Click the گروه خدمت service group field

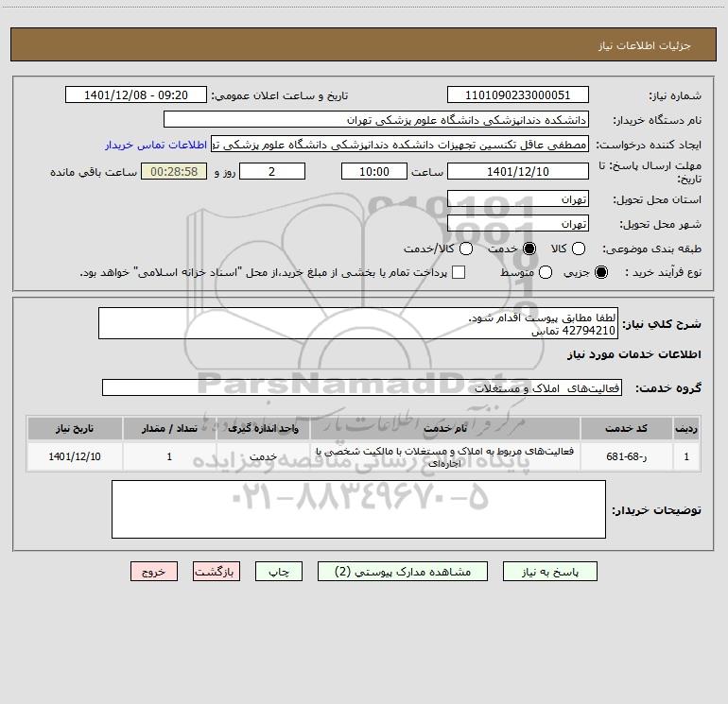pos(362,387)
